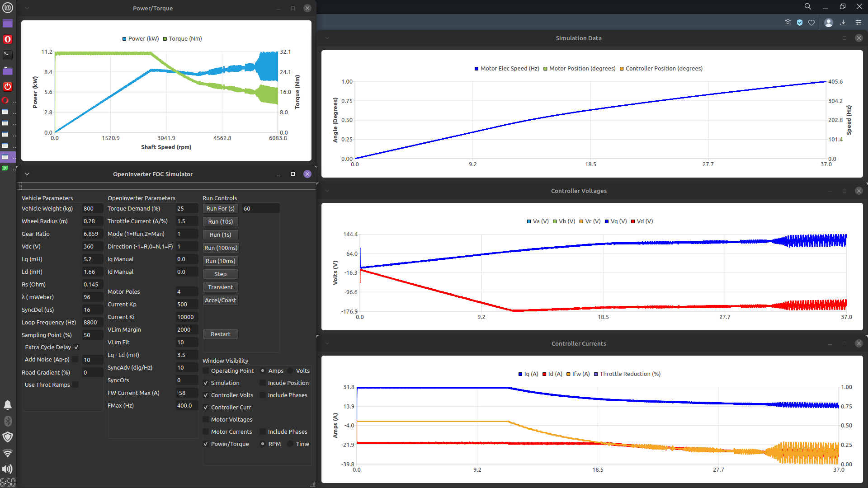Open the easy setup sliders icon
Image resolution: width=868 pixels, height=488 pixels.
(x=859, y=23)
